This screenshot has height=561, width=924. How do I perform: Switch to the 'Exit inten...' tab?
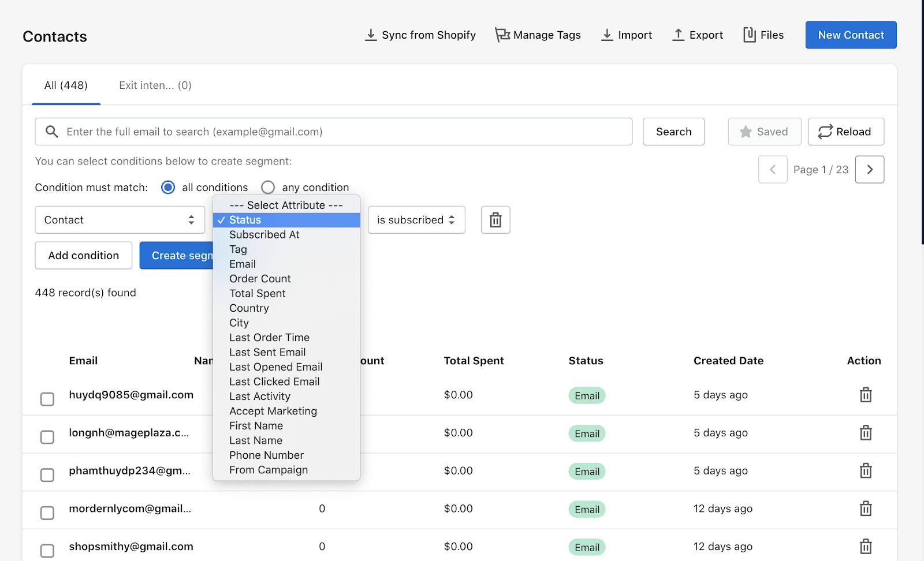pos(155,85)
